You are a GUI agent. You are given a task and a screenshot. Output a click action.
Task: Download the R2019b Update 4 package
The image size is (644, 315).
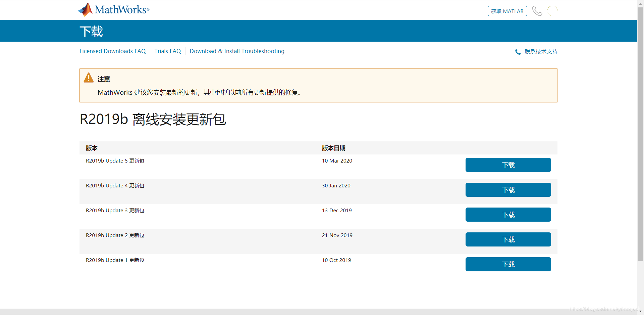[x=508, y=190]
